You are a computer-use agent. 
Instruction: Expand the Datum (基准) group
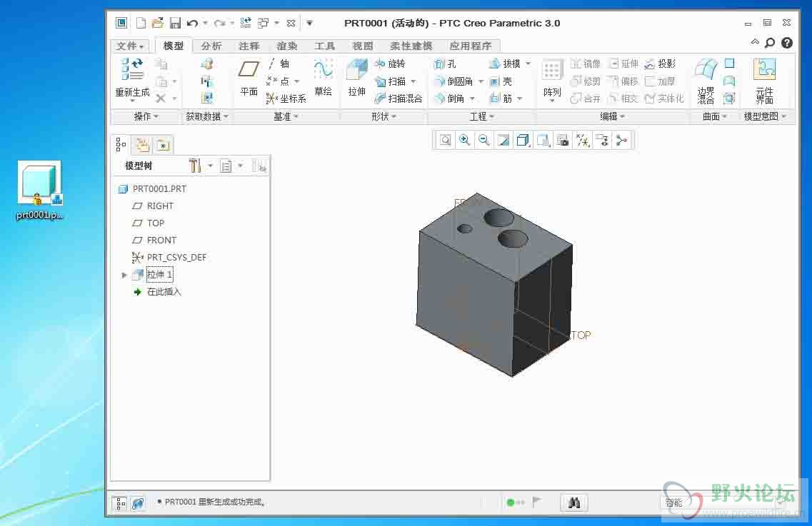click(x=286, y=116)
